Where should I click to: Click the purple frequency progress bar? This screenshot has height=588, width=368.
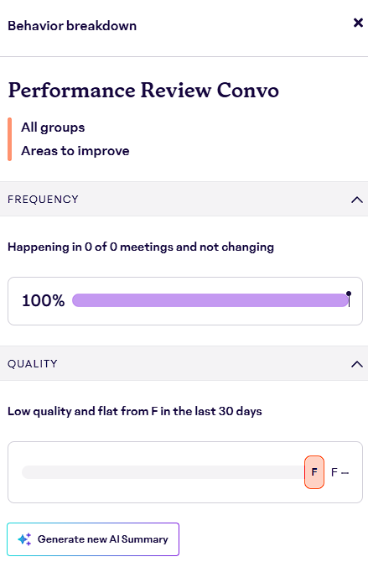(210, 300)
